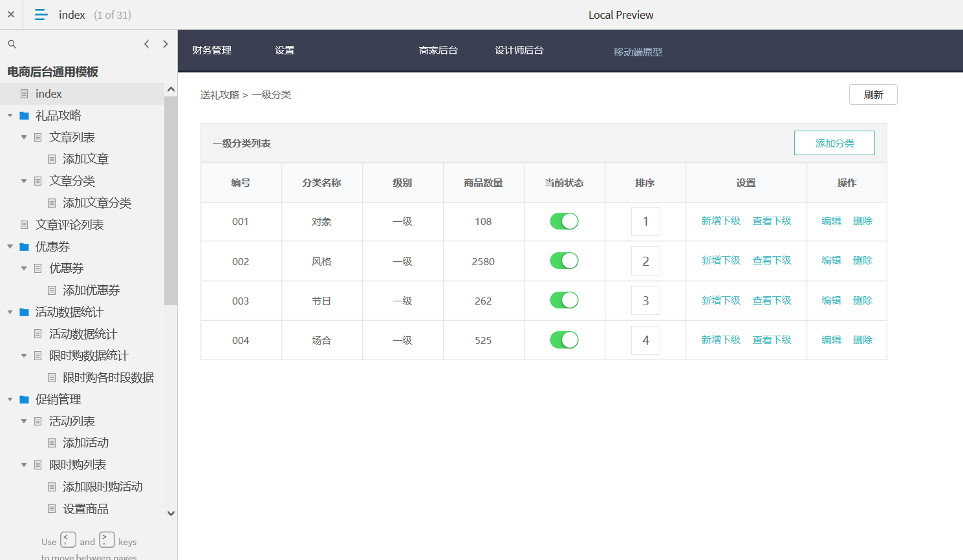
Task: Open the 设置 nav menu item
Action: 285,50
